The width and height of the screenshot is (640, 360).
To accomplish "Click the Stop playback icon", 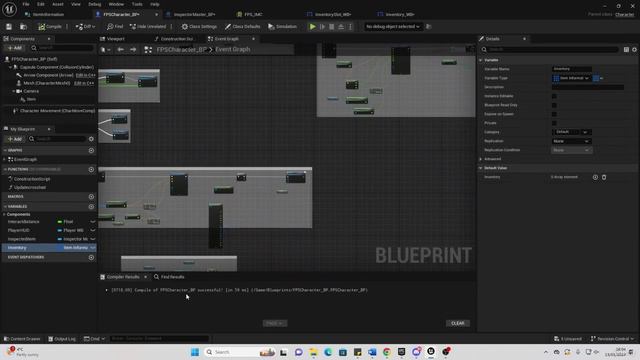I will [x=332, y=27].
